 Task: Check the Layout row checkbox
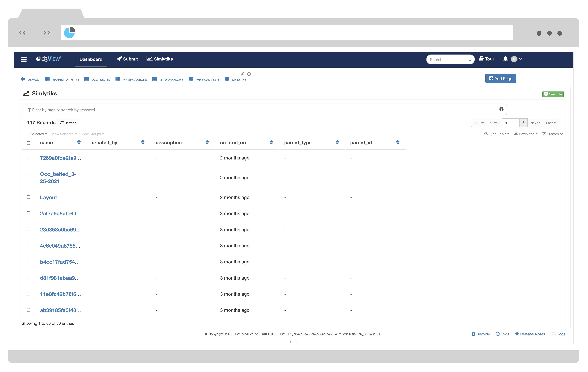point(28,197)
